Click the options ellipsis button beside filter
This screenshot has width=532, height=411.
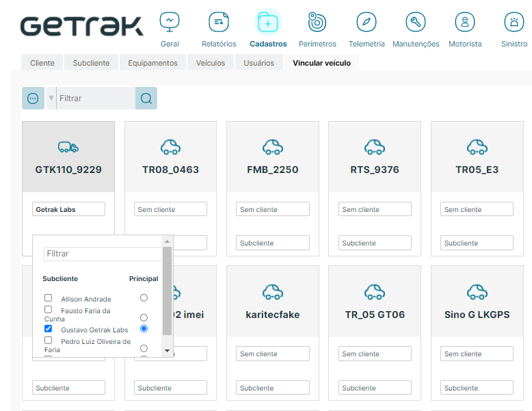point(33,98)
